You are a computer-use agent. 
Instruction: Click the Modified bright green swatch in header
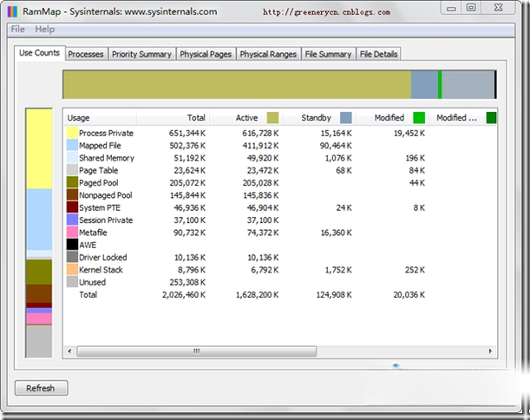[x=419, y=118]
